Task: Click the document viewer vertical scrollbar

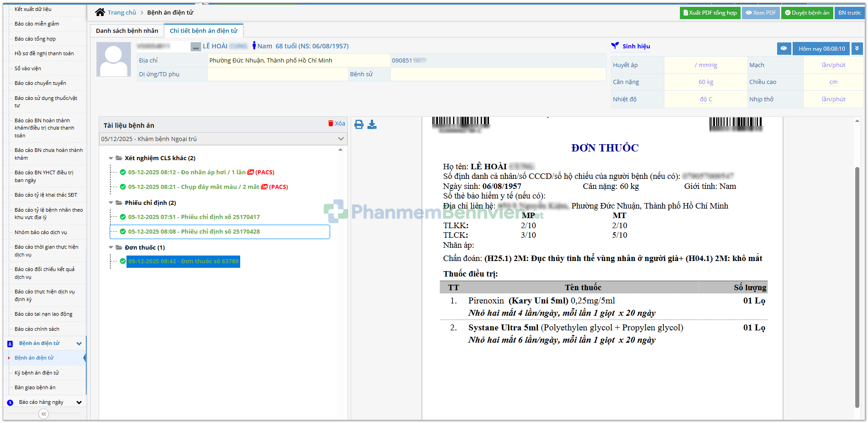Action: [857, 287]
